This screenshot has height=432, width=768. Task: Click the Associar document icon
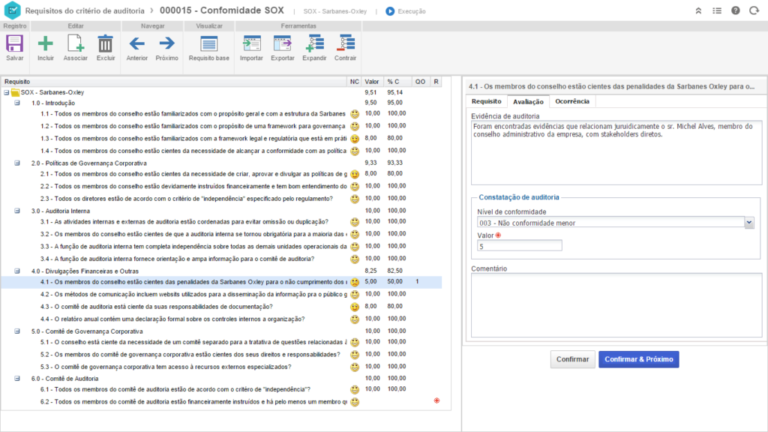[x=76, y=43]
